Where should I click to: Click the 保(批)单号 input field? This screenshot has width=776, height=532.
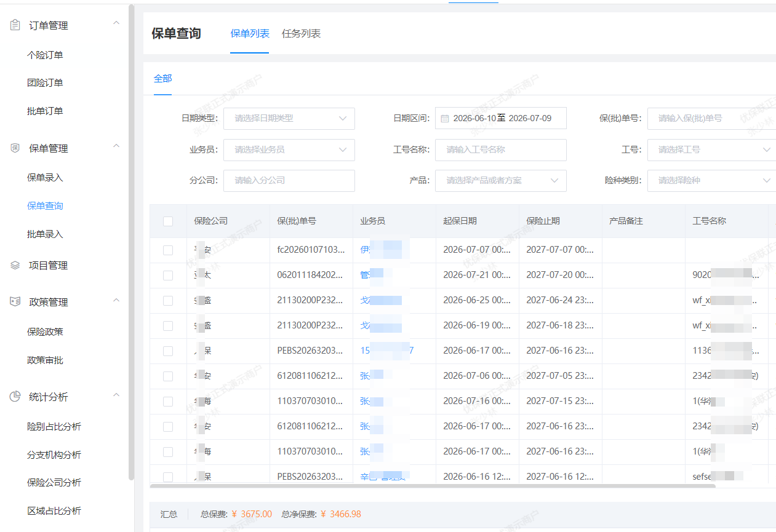[x=711, y=118]
